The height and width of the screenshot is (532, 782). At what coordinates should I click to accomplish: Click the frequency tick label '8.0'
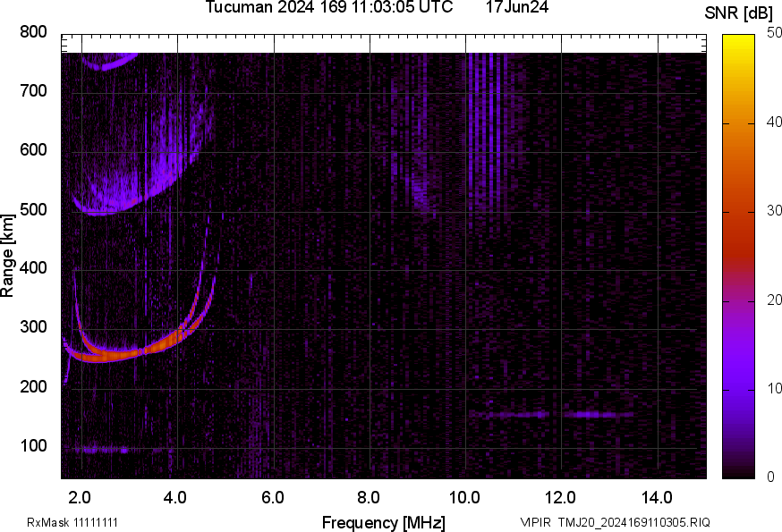coord(368,498)
